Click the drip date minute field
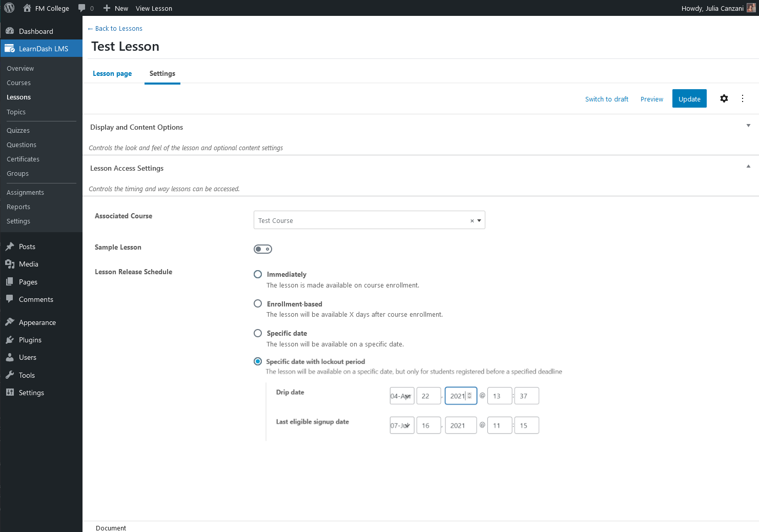Screen dimensions: 759x532 click(x=526, y=396)
